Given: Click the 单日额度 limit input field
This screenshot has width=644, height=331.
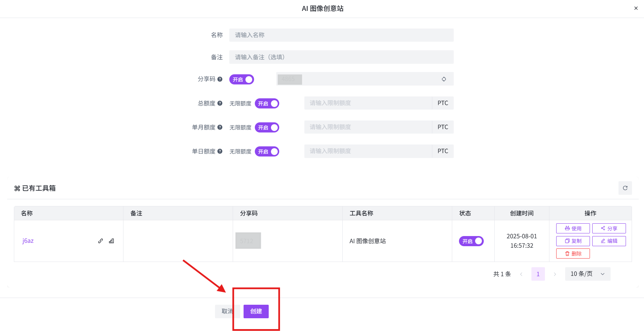Looking at the screenshot, I should tap(368, 151).
